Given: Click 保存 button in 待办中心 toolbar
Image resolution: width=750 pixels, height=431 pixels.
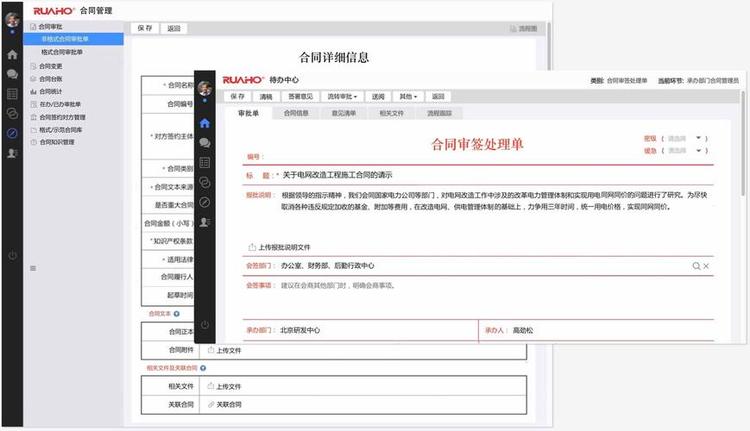Looking at the screenshot, I should click(237, 97).
